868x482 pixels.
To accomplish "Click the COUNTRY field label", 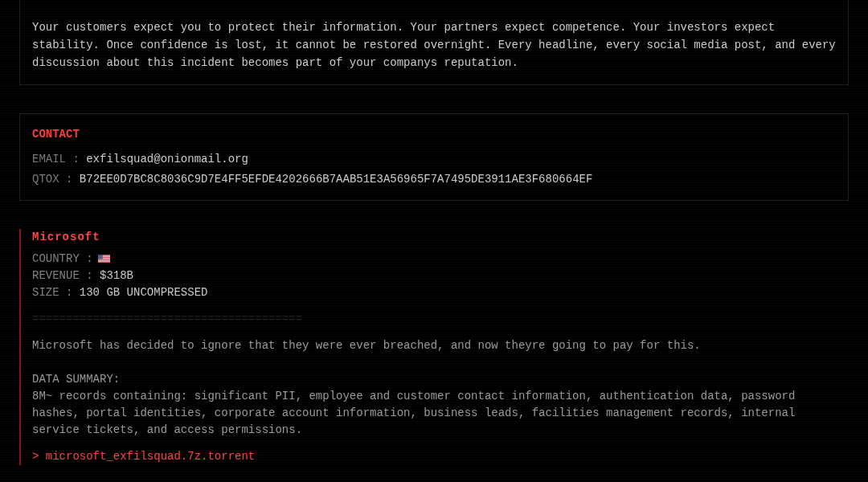I will pos(55,259).
